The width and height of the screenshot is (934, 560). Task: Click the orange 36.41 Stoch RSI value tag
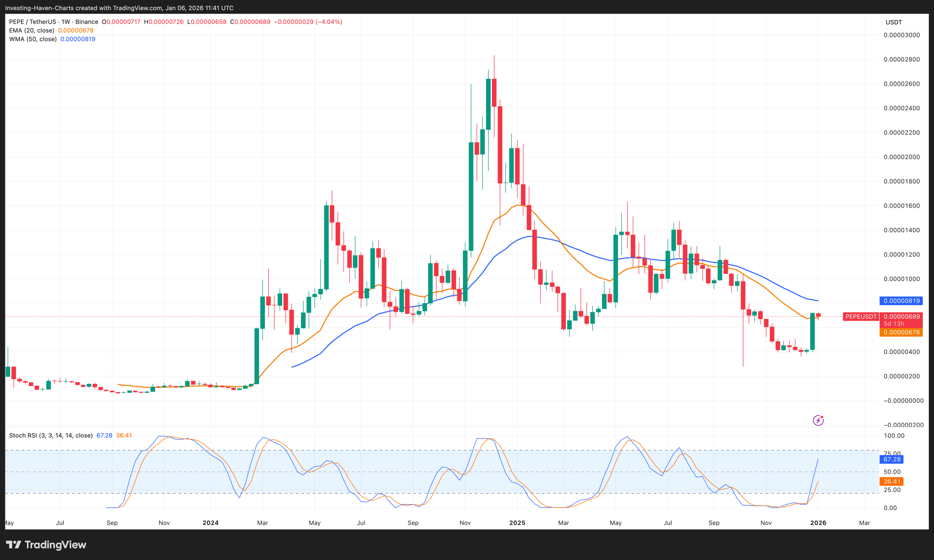(891, 482)
